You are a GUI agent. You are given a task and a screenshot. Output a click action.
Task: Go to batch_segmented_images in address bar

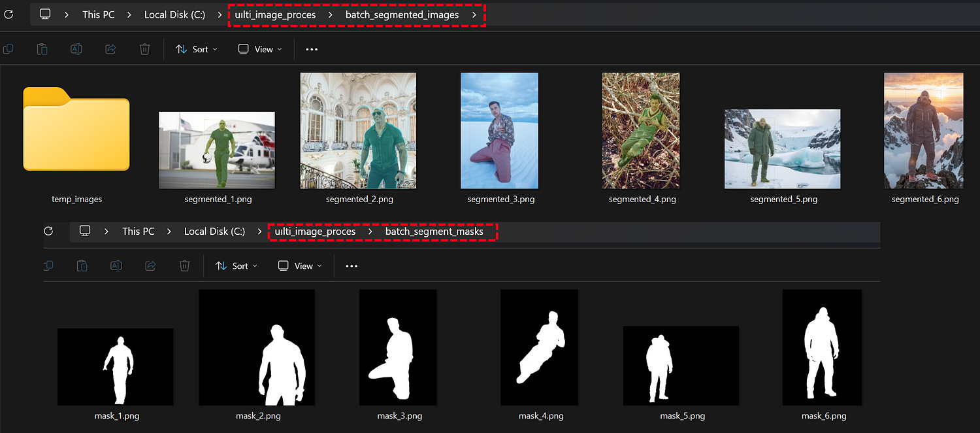point(402,14)
